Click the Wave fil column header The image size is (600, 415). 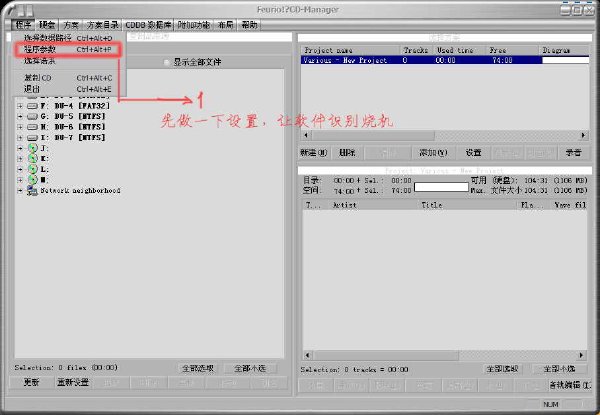(x=569, y=205)
